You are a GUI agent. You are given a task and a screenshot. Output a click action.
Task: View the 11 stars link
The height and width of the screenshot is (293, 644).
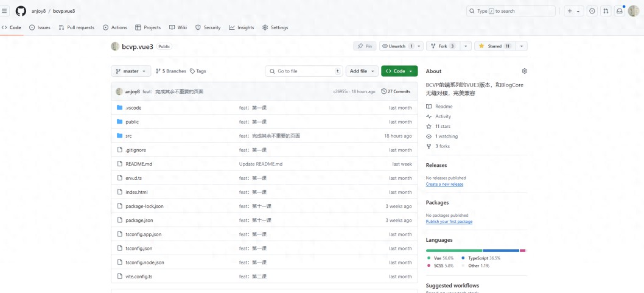438,126
